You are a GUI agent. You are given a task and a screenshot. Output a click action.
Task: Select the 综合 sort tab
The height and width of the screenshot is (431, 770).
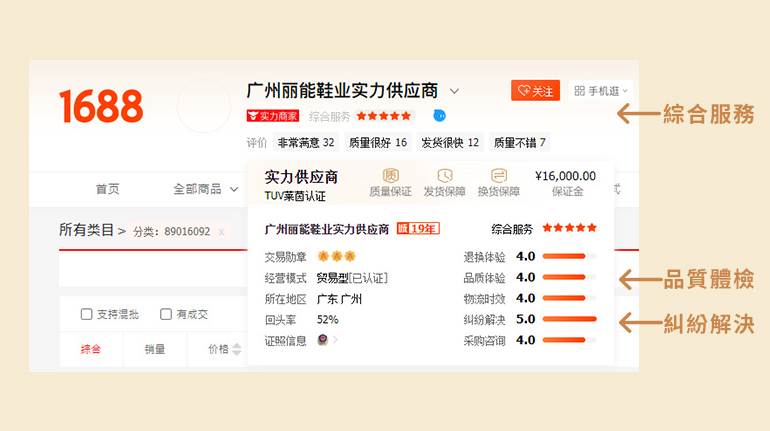[x=91, y=349]
